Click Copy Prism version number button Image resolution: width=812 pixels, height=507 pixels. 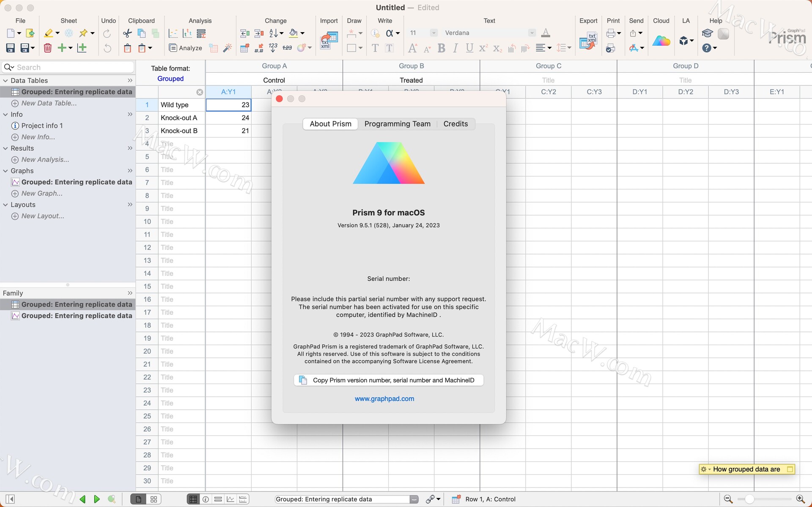coord(388,380)
